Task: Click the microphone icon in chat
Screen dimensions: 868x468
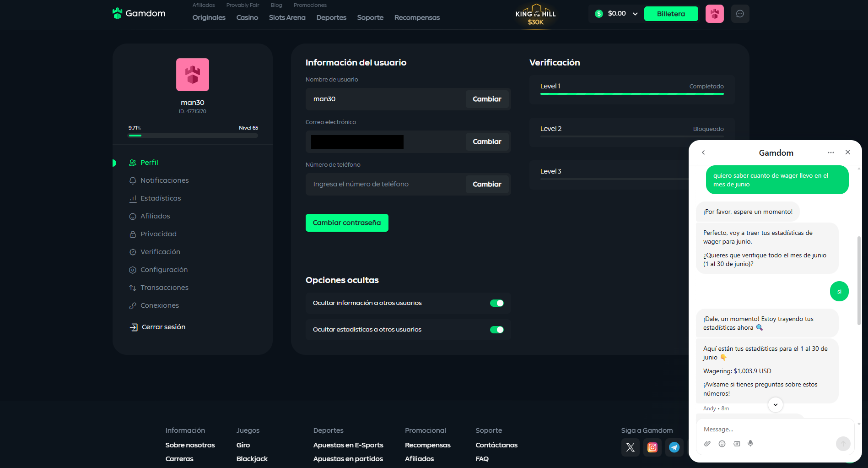Action: pos(750,443)
